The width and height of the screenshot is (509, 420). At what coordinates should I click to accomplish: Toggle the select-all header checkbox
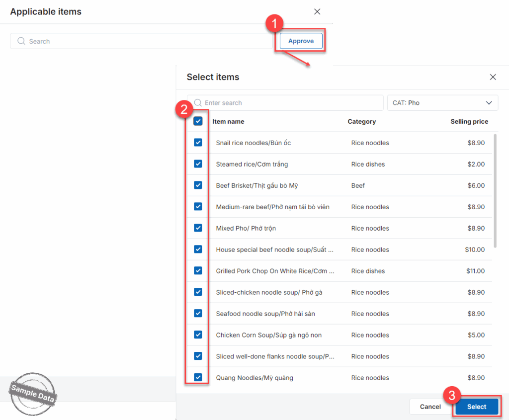[x=198, y=121]
